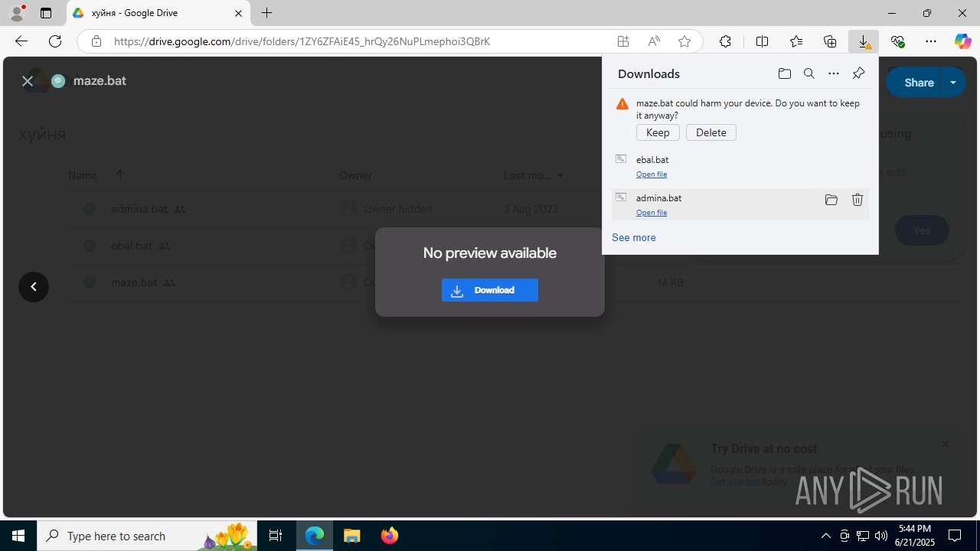The height and width of the screenshot is (551, 980).
Task: Open Copilot sidebar icon
Action: tap(962, 41)
